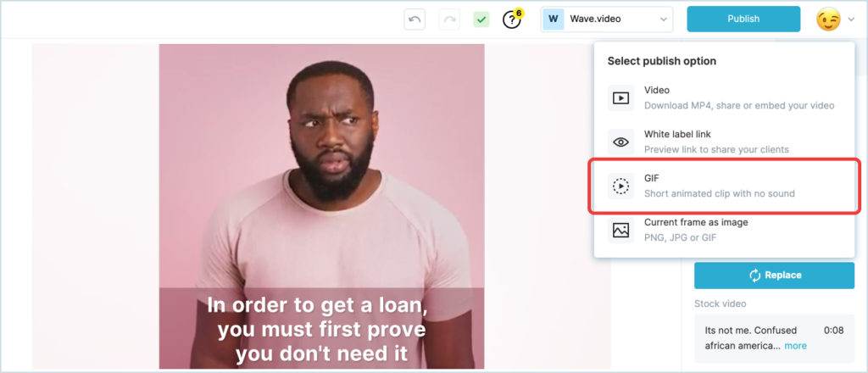This screenshot has height=373, width=868.
Task: Click the undo arrow icon
Action: (415, 19)
